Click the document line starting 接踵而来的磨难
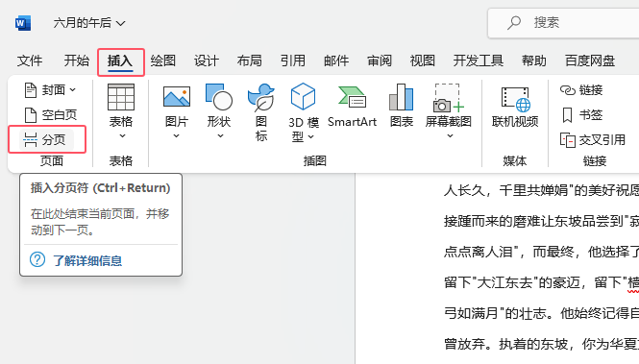Screen dimensions: 639x364 (x=541, y=221)
